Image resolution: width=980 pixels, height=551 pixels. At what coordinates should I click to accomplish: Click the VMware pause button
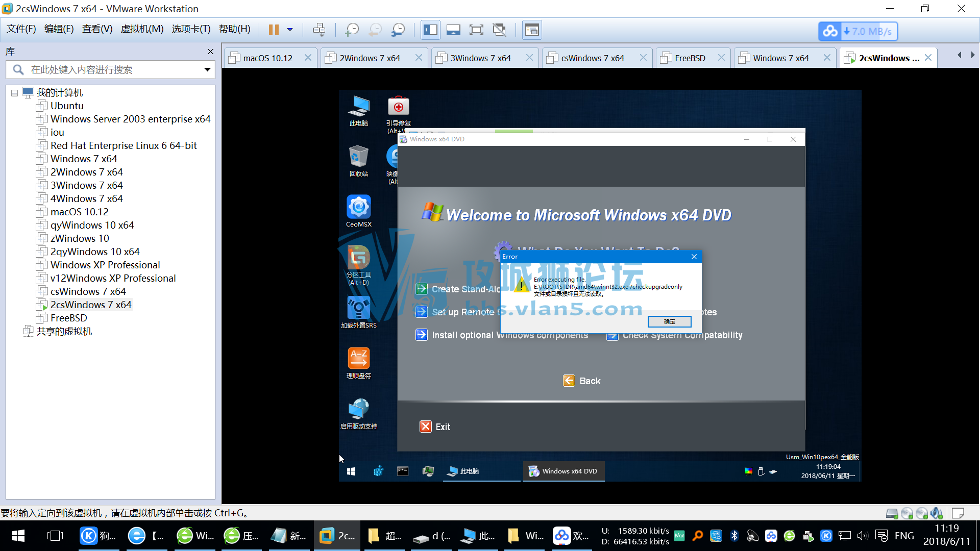(274, 30)
